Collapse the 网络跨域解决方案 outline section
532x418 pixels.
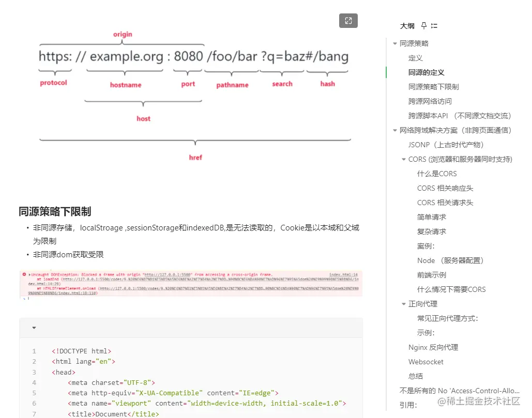pos(394,130)
